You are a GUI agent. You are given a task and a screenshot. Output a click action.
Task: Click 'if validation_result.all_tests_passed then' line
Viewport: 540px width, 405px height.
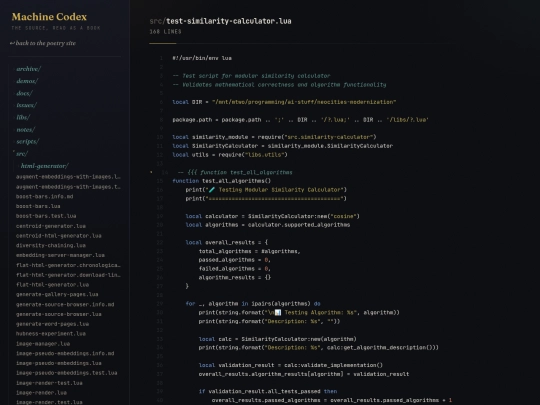pyautogui.click(x=268, y=391)
